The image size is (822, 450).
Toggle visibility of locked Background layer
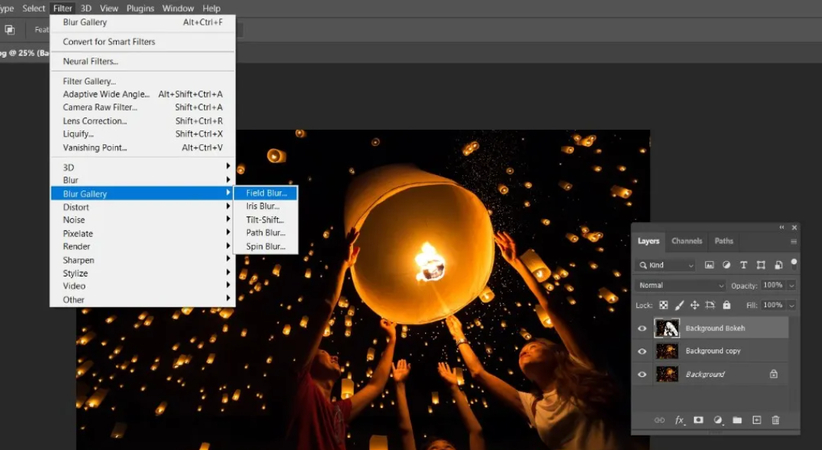pyautogui.click(x=642, y=374)
